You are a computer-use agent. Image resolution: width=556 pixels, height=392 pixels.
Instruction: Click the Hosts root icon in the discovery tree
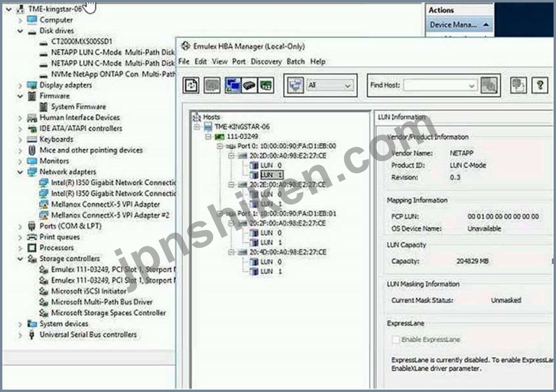pyautogui.click(x=196, y=117)
